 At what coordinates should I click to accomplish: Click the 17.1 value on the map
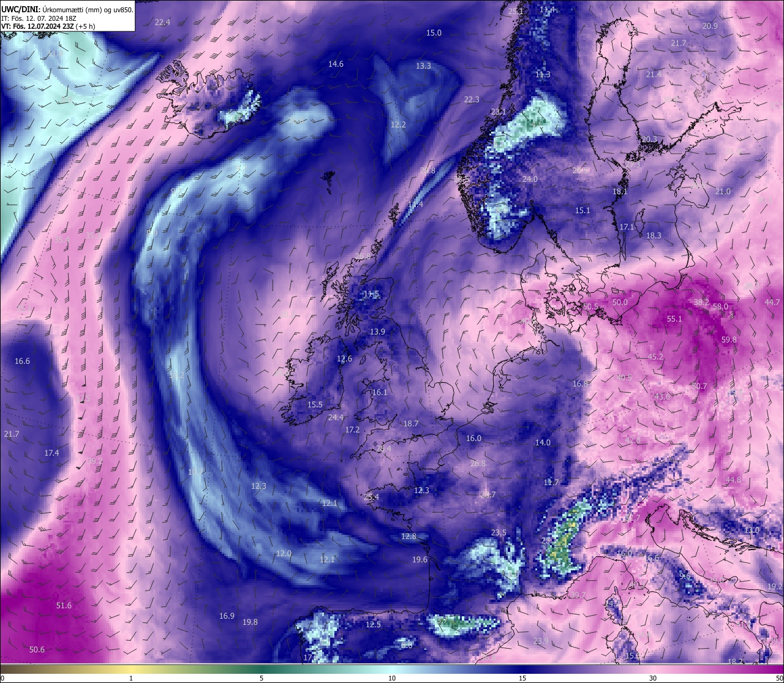pyautogui.click(x=627, y=227)
